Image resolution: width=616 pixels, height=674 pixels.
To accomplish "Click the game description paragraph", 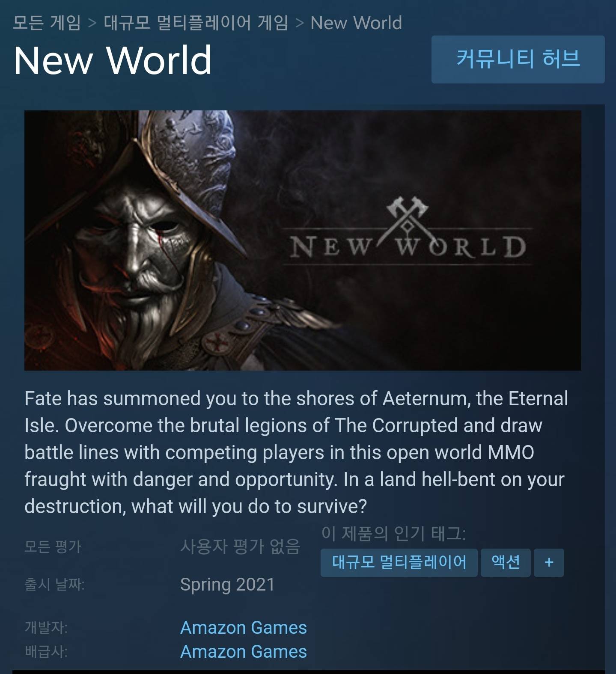I will pos(296,452).
